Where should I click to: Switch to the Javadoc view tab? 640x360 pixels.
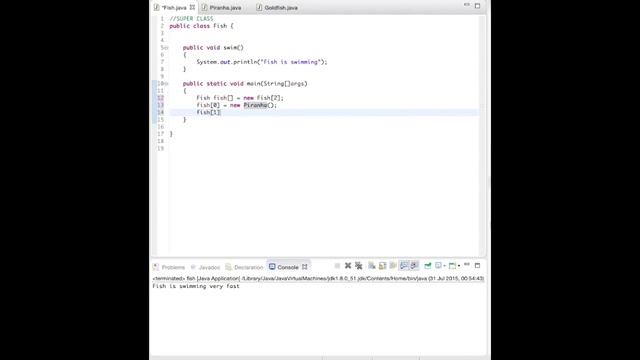(209, 267)
